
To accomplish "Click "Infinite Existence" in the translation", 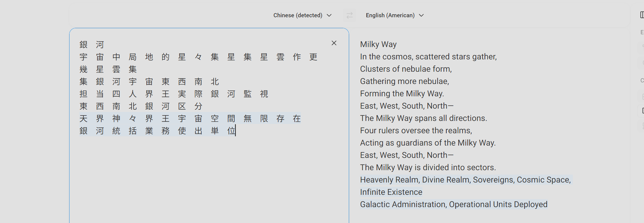I will pyautogui.click(x=391, y=192).
